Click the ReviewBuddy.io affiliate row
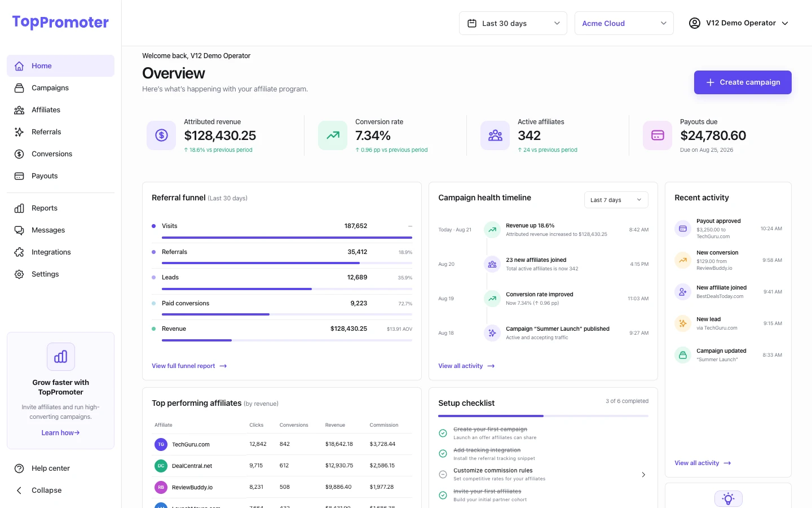 tap(282, 487)
